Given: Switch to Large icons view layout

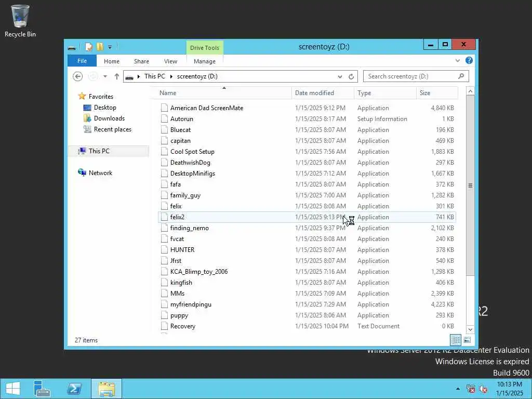Looking at the screenshot, I should pyautogui.click(x=467, y=340).
